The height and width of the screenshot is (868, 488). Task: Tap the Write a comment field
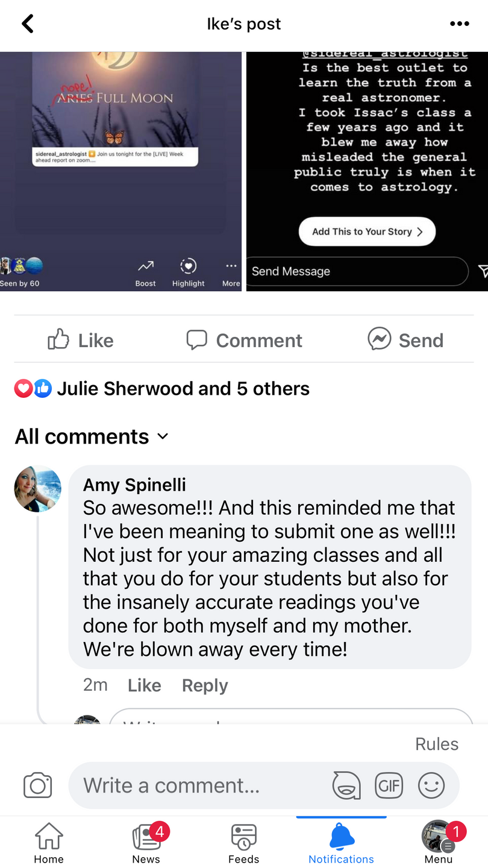(199, 786)
